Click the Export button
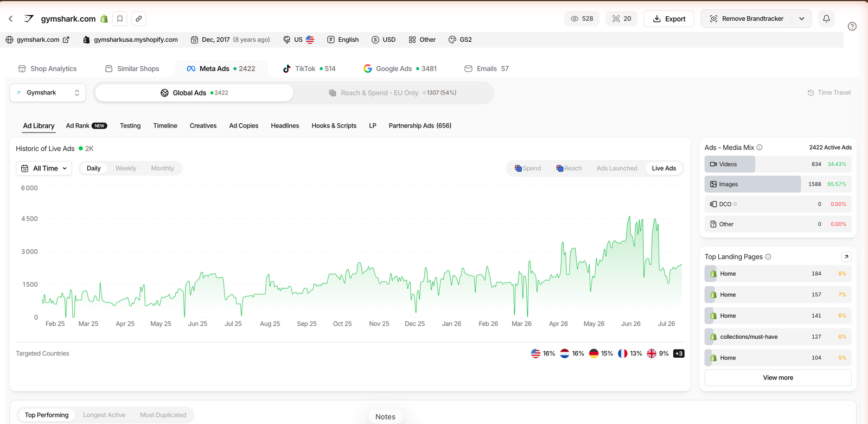Screen dimensions: 868x424 click(x=669, y=18)
